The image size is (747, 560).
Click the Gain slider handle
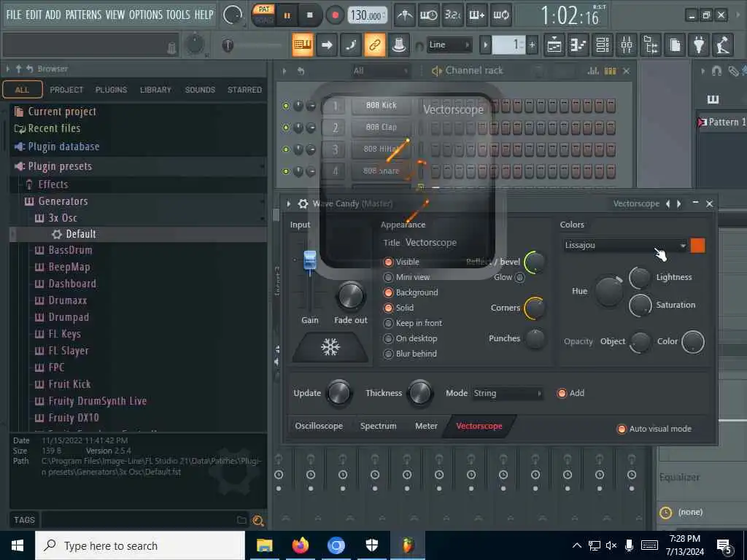tap(309, 261)
